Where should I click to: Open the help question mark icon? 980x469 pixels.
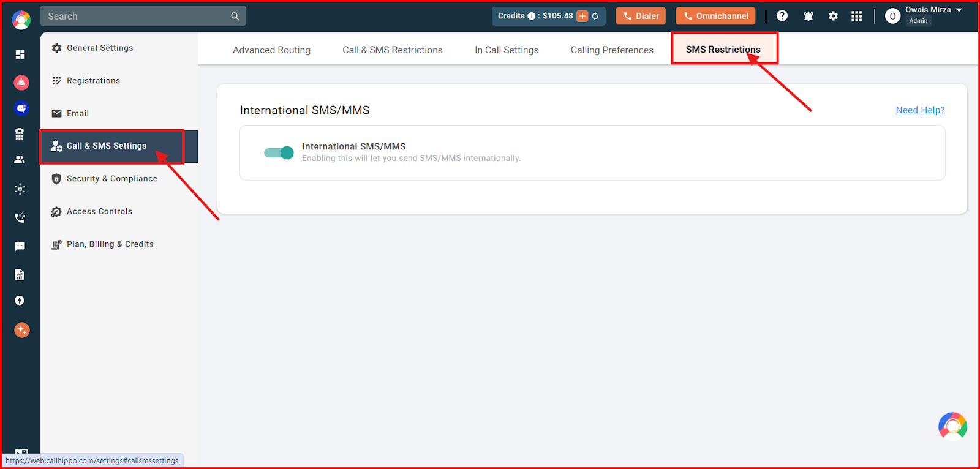point(782,16)
